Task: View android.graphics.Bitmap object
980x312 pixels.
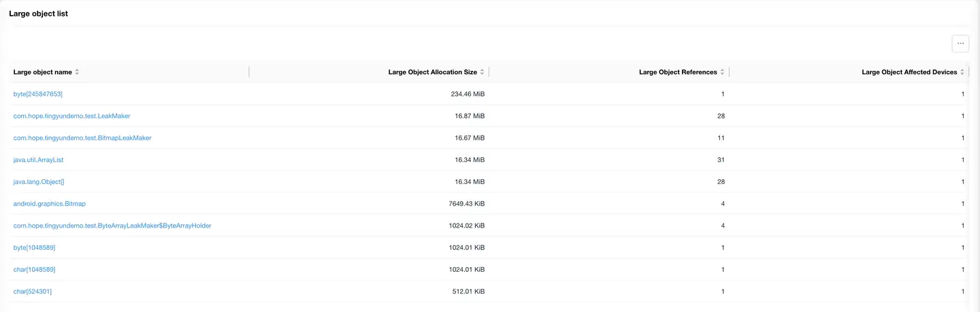Action: coord(50,204)
